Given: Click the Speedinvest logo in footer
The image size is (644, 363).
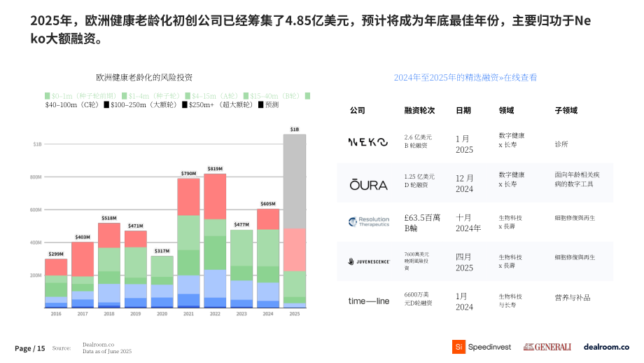Looking at the screenshot, I should point(482,347).
